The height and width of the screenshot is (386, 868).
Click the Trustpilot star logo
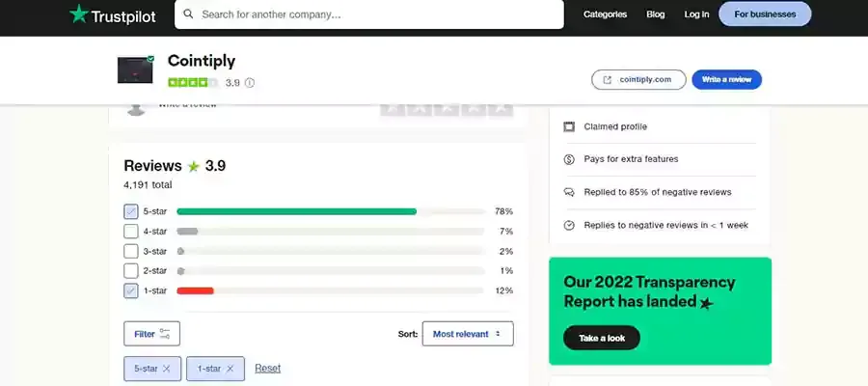click(78, 14)
